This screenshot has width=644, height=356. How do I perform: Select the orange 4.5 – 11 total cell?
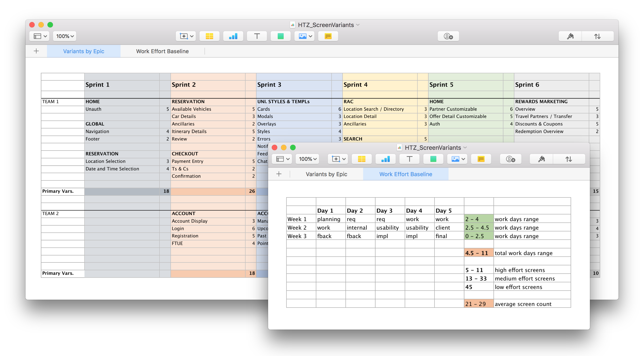point(478,253)
